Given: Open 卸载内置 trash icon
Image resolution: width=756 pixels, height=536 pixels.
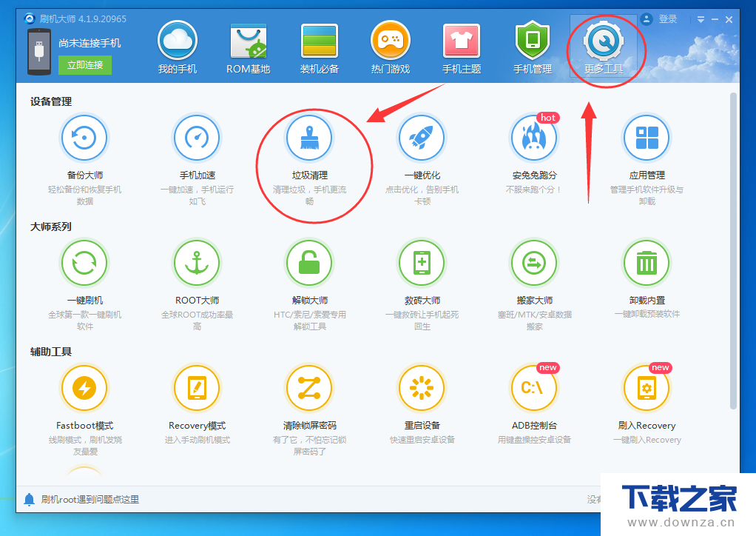Looking at the screenshot, I should [647, 263].
